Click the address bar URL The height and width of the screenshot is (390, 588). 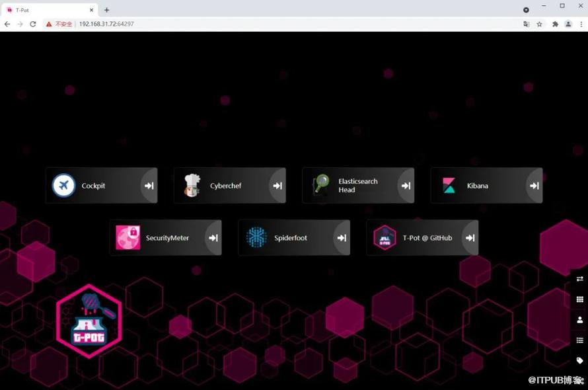[x=106, y=24]
